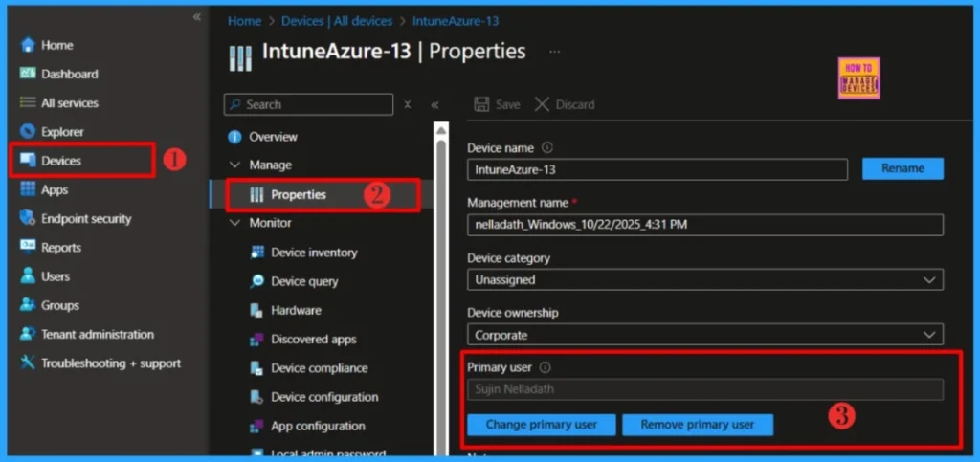This screenshot has height=462, width=980.
Task: Collapse the device menu with double chevron
Action: [x=435, y=104]
